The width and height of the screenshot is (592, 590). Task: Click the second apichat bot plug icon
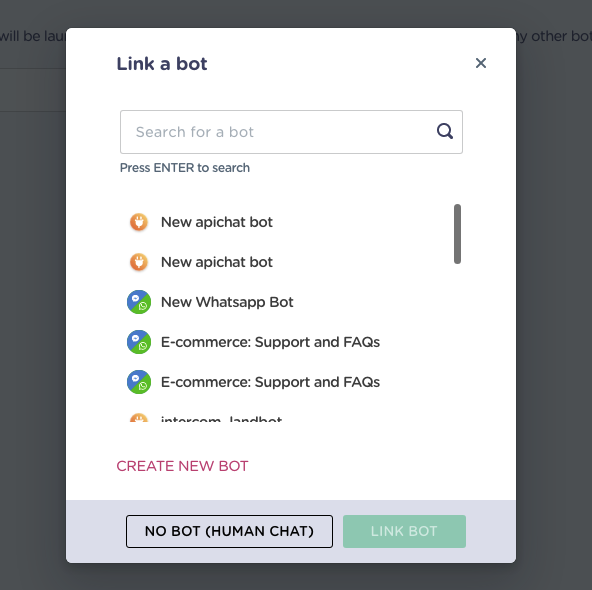click(x=139, y=262)
